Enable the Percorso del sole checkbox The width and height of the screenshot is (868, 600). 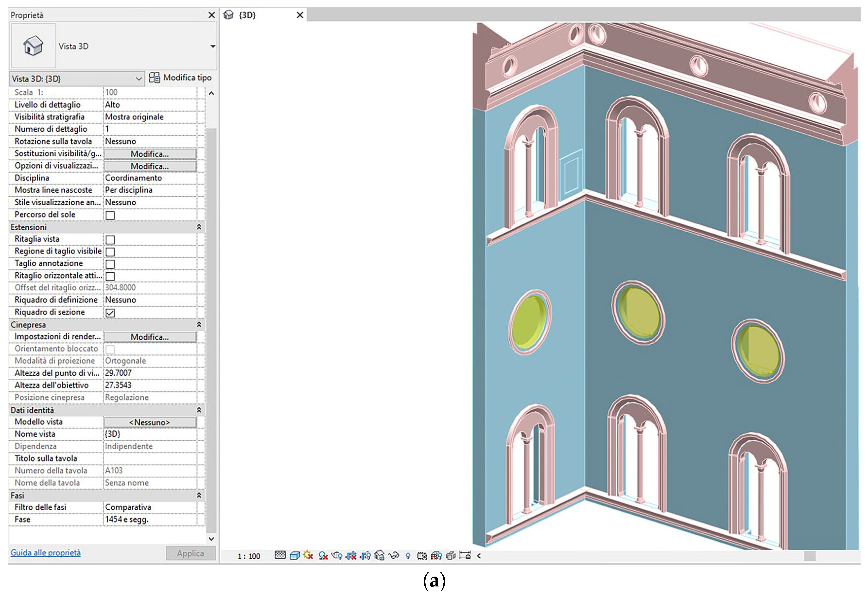(110, 215)
